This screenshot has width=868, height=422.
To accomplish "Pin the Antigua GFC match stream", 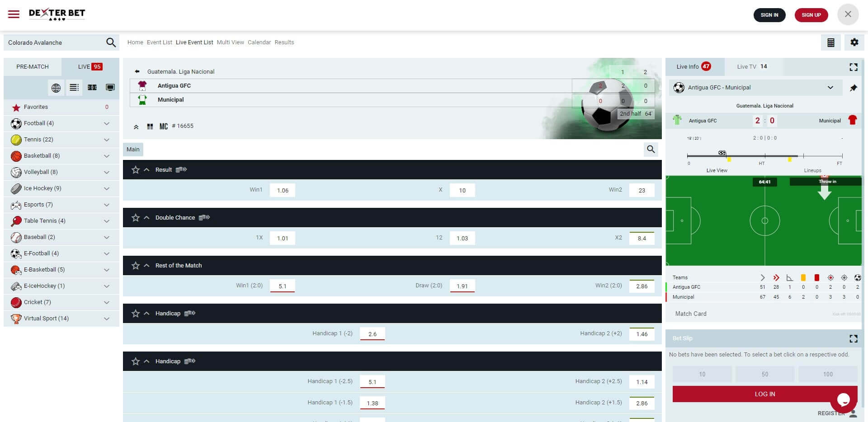I will pyautogui.click(x=853, y=88).
